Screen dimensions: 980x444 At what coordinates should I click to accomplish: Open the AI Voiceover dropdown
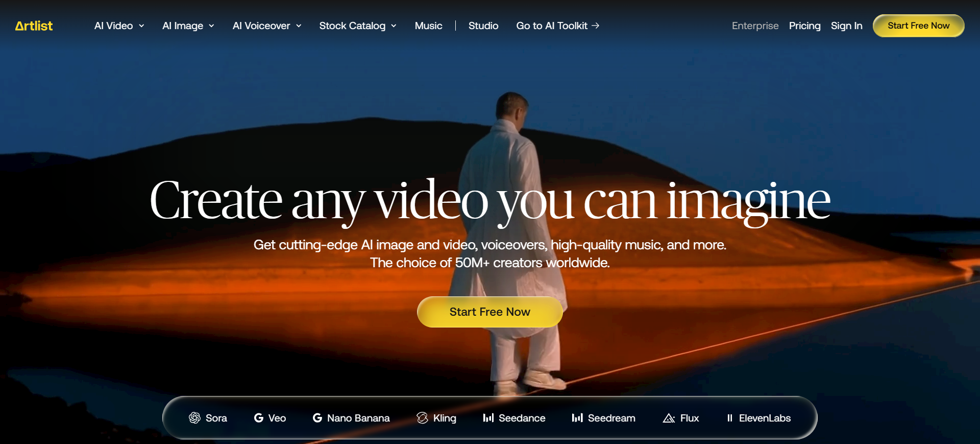pos(266,26)
